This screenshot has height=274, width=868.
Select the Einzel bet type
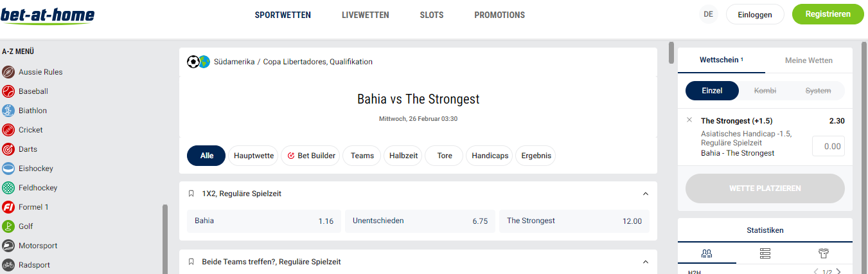pos(712,91)
